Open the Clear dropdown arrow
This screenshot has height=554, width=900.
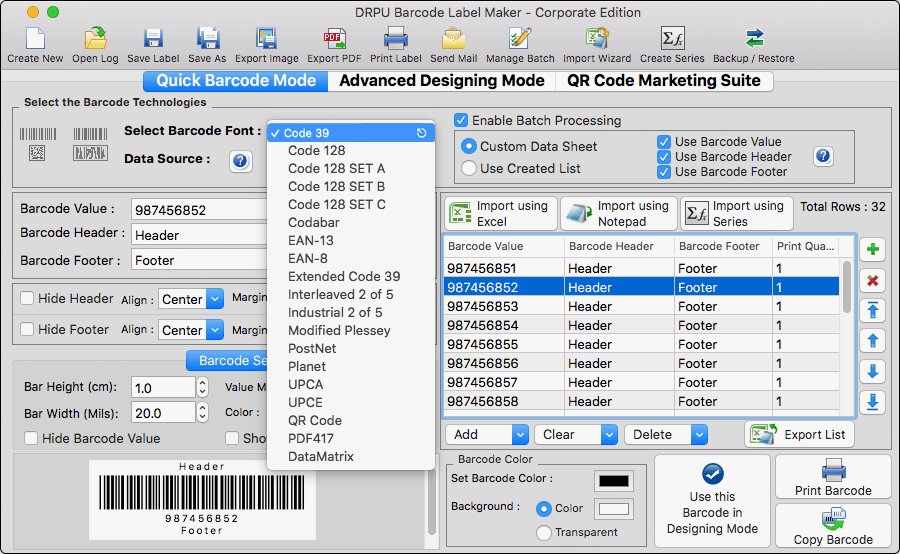pos(610,435)
